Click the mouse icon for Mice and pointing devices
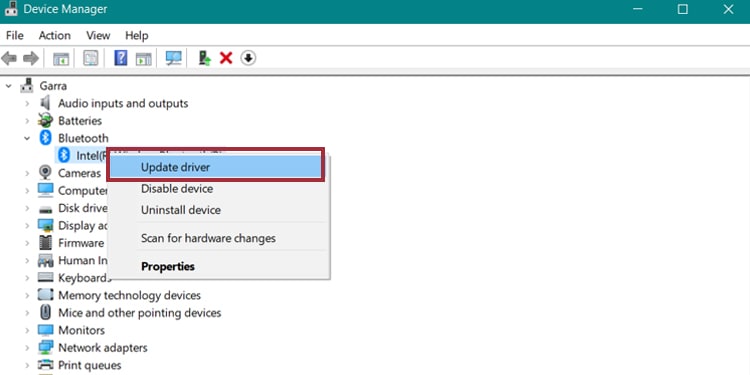Image resolution: width=750 pixels, height=375 pixels. (x=45, y=313)
